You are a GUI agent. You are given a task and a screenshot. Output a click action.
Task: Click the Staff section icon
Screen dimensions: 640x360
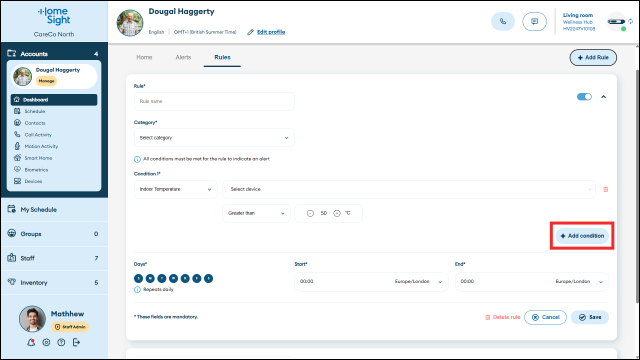point(11,258)
